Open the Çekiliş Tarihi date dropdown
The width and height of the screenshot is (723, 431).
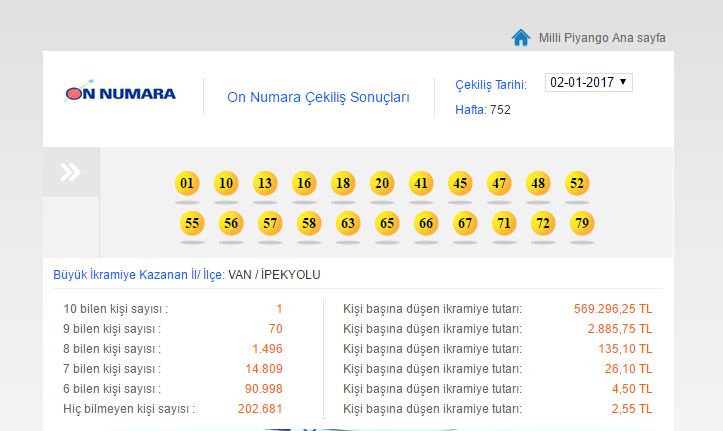pos(589,82)
